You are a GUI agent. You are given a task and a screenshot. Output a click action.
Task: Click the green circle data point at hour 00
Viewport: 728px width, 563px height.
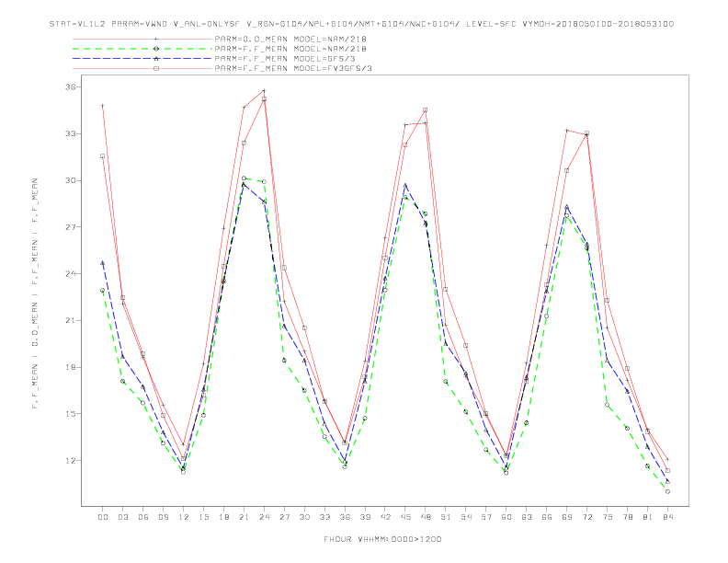click(x=103, y=291)
